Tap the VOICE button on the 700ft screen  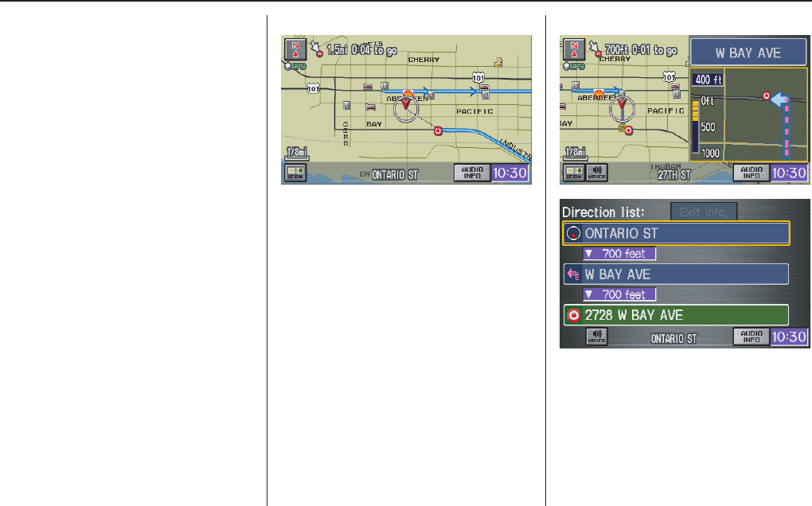click(596, 173)
